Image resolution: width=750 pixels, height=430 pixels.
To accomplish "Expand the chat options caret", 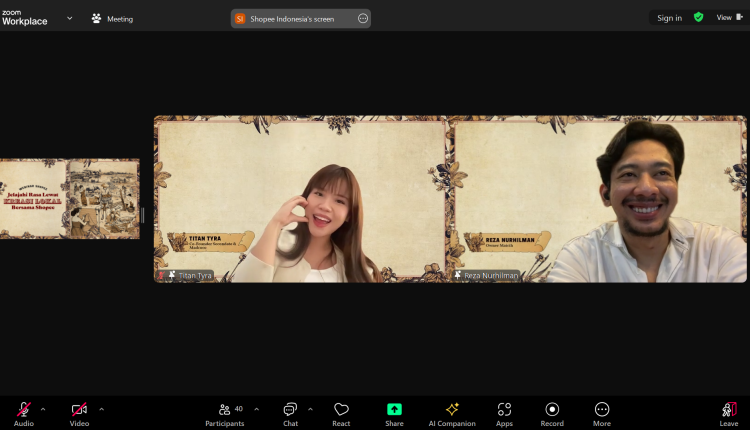I will tap(310, 409).
